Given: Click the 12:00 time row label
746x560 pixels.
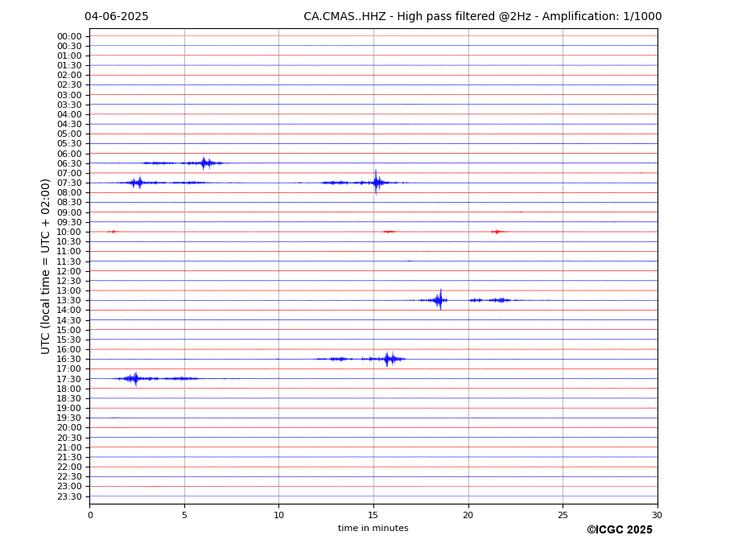Looking at the screenshot, I should click(x=69, y=271).
